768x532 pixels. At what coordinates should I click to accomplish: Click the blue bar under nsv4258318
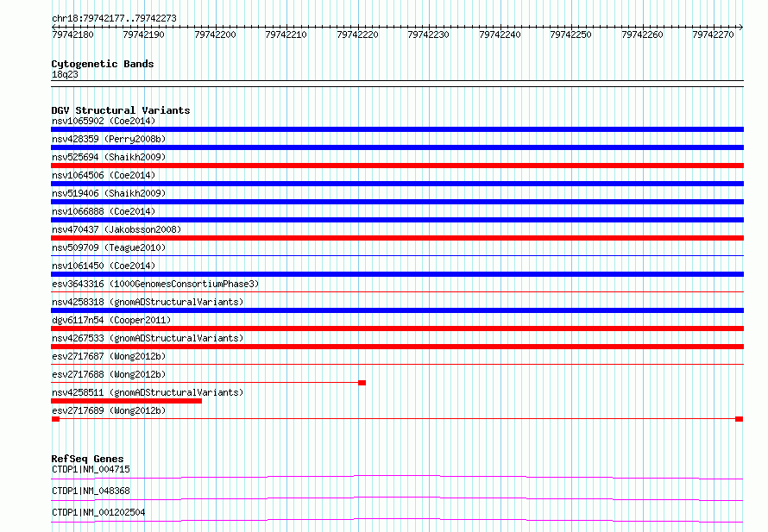click(397, 310)
